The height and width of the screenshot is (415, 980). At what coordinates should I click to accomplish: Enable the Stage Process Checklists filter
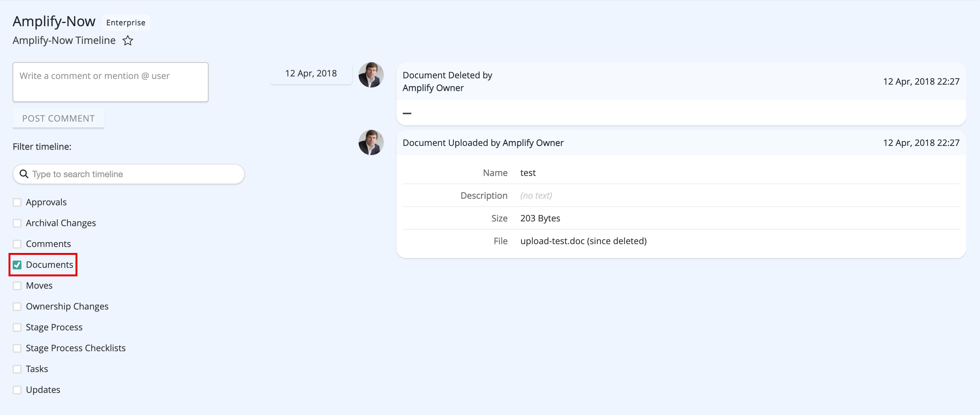pos(17,348)
